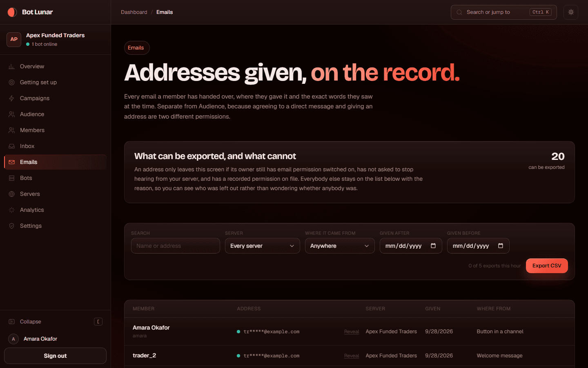Open the Overview page
Viewport: 588px width, 368px height.
point(55,67)
